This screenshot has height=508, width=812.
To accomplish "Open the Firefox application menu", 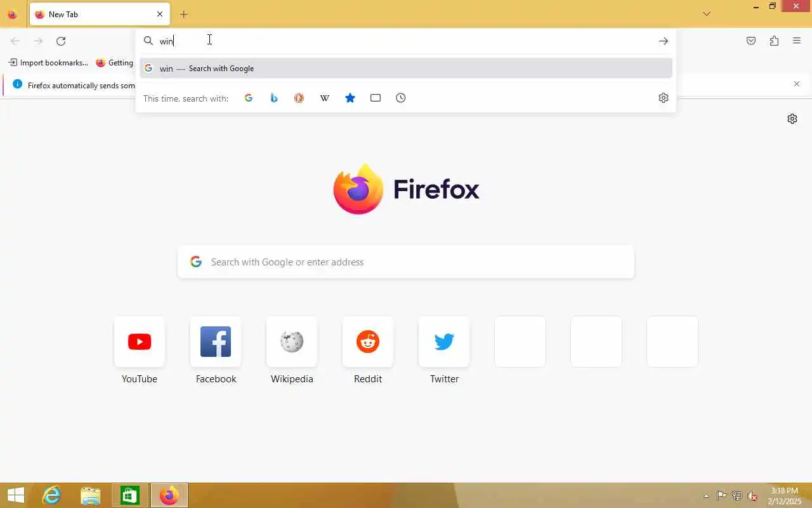I will [797, 41].
